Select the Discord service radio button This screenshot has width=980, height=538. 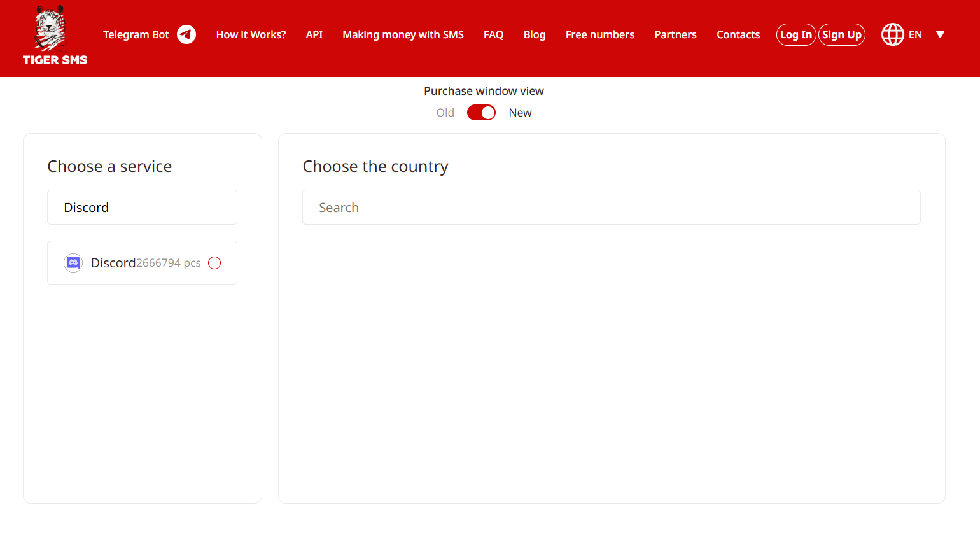click(x=214, y=263)
